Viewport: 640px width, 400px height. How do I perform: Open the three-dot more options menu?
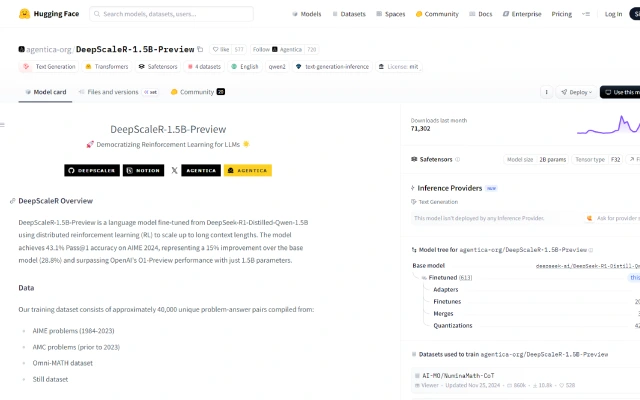pos(547,92)
